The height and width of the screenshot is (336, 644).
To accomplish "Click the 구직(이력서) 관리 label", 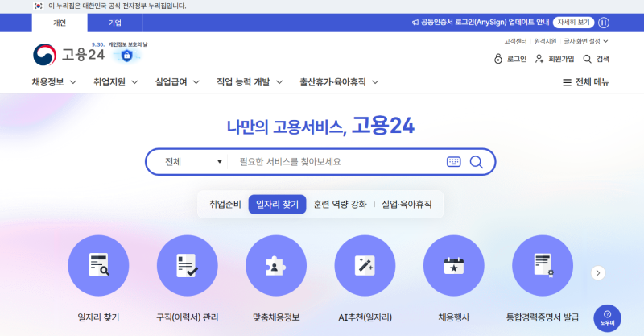I will pyautogui.click(x=188, y=317).
